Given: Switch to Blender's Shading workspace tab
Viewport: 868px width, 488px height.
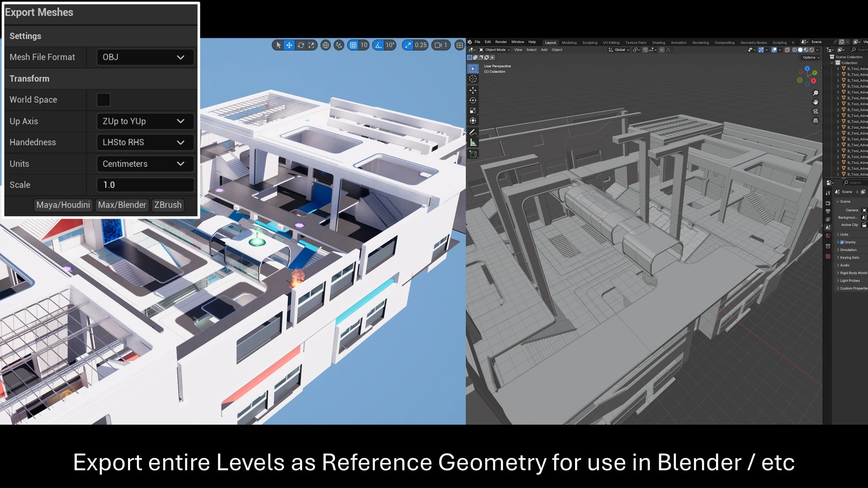Looking at the screenshot, I should [659, 42].
